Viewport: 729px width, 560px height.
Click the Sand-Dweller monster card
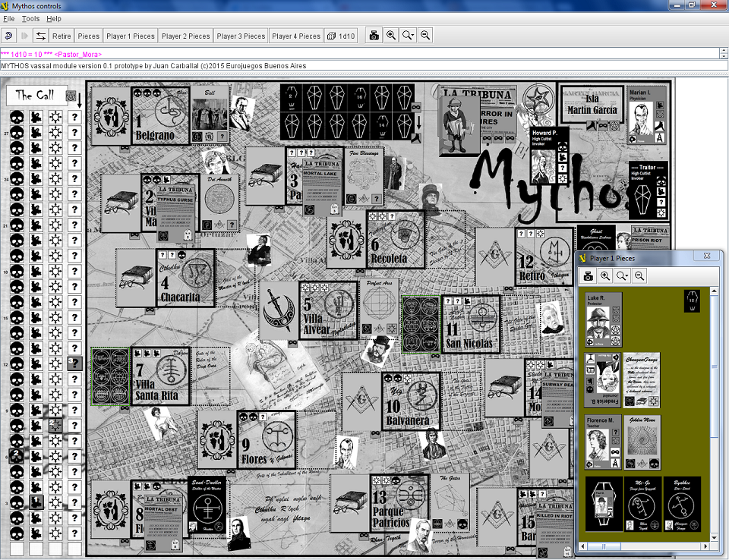tap(207, 505)
